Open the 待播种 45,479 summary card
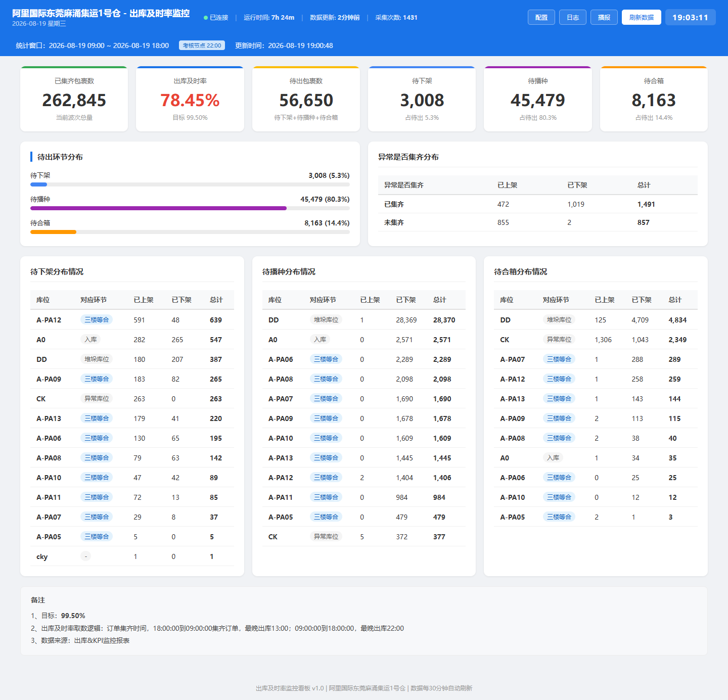 538,99
